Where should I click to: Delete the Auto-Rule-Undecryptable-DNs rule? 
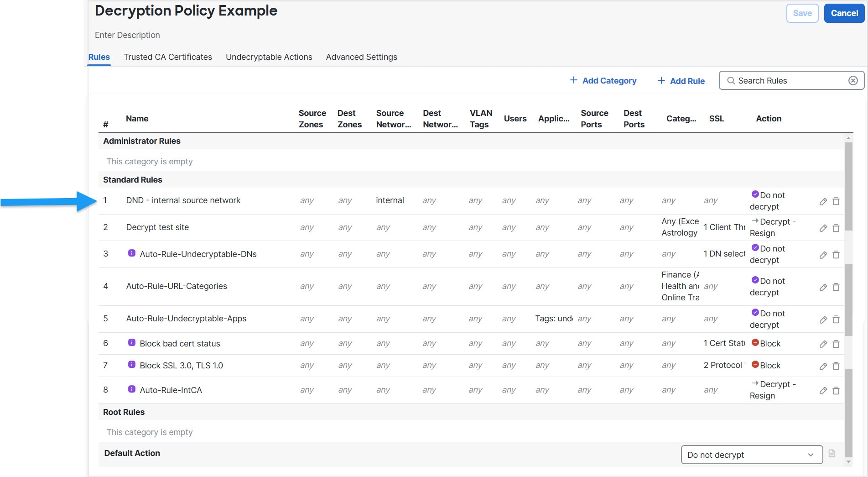click(x=836, y=255)
